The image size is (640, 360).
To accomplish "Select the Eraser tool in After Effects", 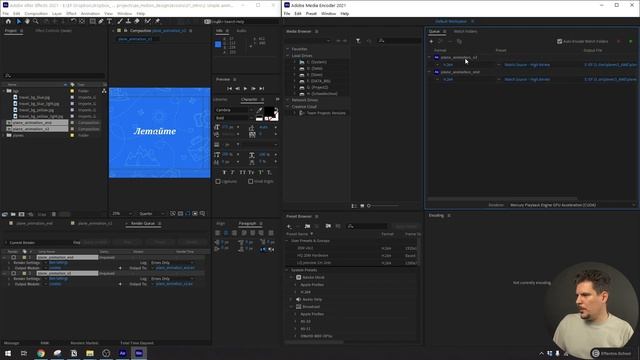I will coord(137,21).
